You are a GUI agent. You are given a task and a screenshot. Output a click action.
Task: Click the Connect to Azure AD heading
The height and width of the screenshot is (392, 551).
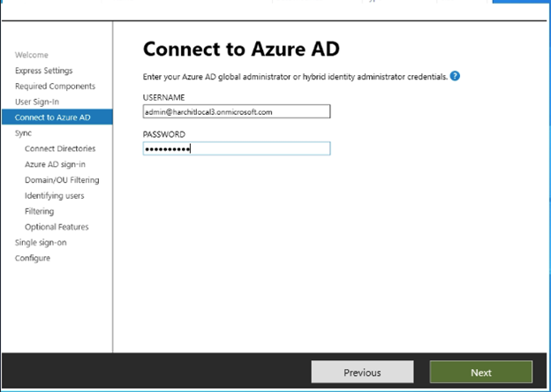pyautogui.click(x=241, y=49)
